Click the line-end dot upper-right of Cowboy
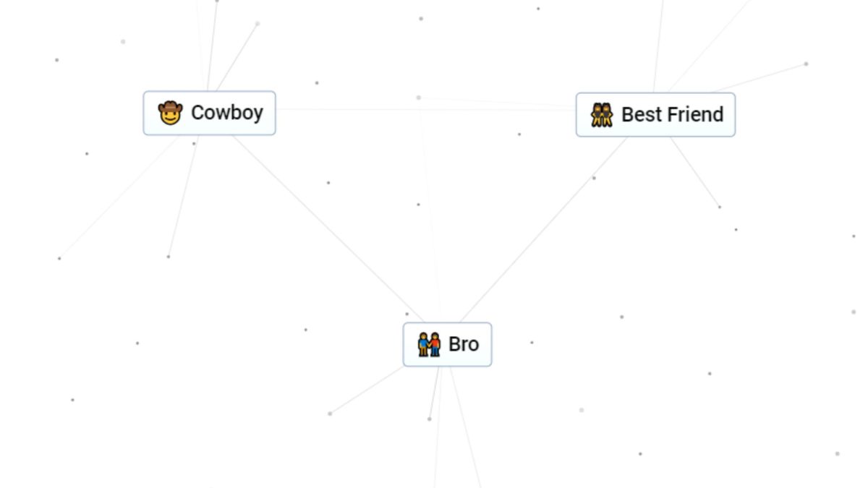 pyautogui.click(x=258, y=23)
